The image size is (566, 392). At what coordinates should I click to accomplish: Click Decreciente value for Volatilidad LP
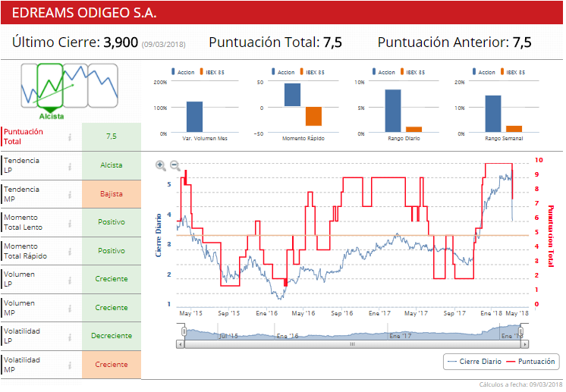point(112,336)
